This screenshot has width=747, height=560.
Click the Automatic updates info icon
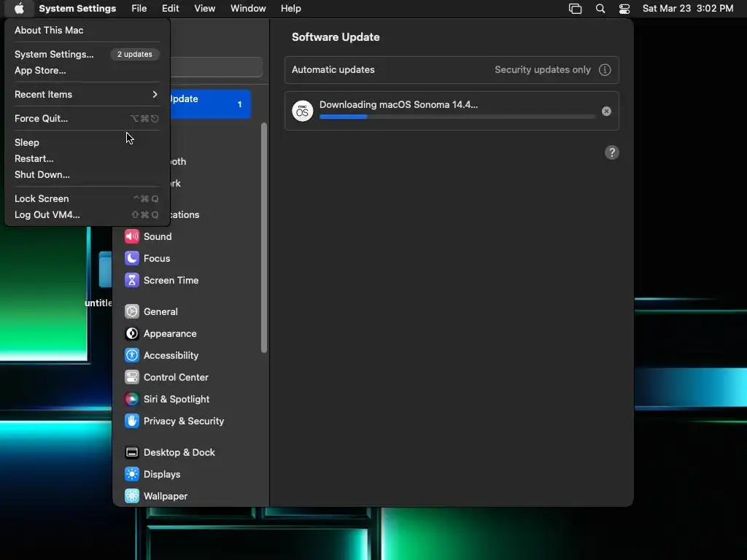(x=605, y=70)
